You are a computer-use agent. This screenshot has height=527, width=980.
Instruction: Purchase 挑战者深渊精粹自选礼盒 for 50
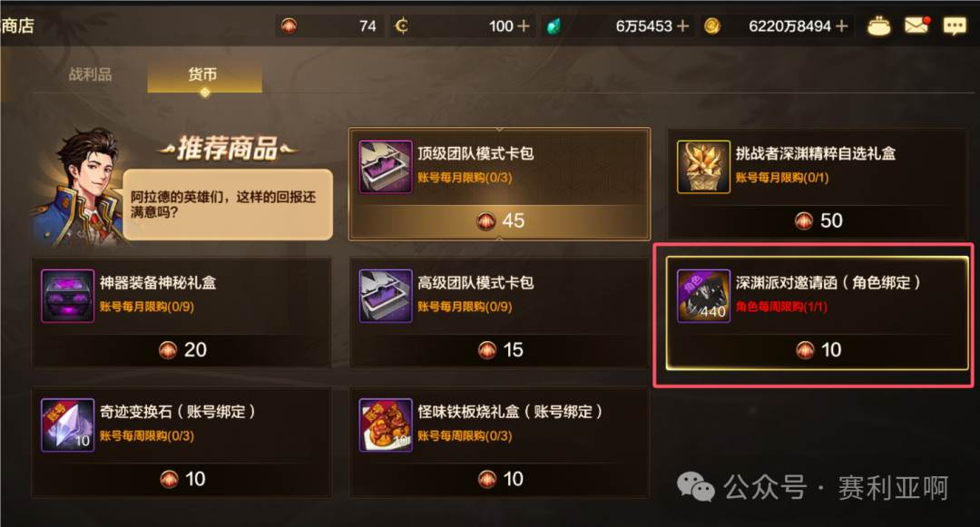pyautogui.click(x=818, y=220)
